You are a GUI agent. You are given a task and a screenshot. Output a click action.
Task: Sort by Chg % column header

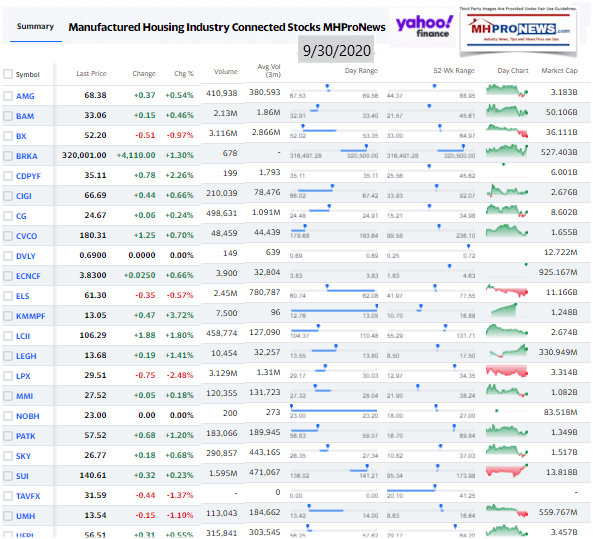184,73
